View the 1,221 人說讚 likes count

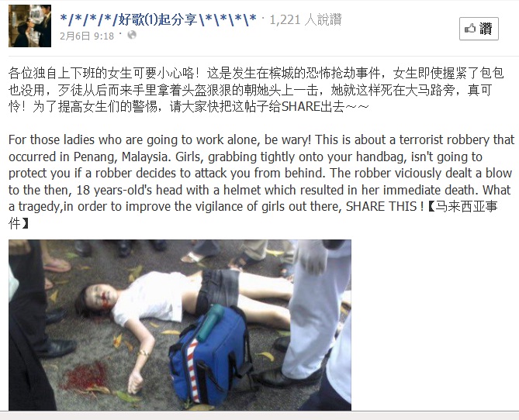(306, 20)
